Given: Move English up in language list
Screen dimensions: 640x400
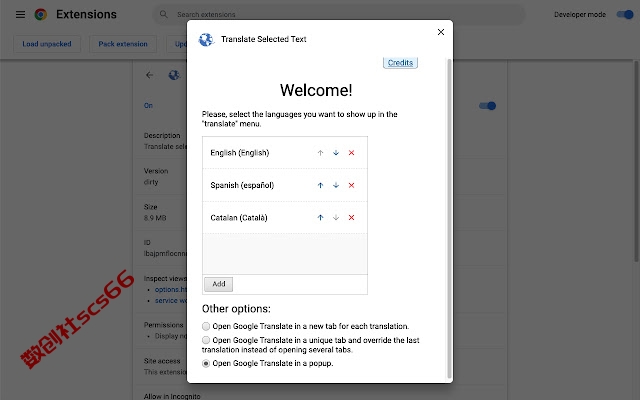Looking at the screenshot, I should [320, 153].
